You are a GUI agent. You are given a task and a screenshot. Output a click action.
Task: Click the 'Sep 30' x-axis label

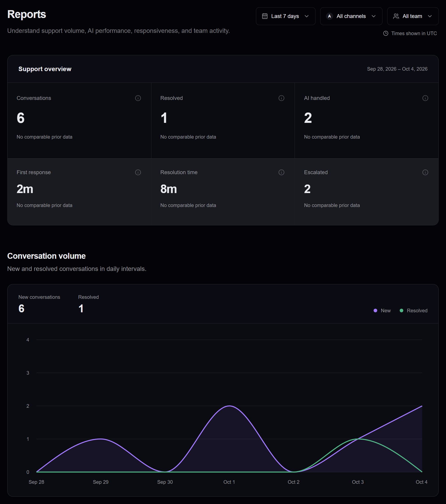tap(165, 482)
